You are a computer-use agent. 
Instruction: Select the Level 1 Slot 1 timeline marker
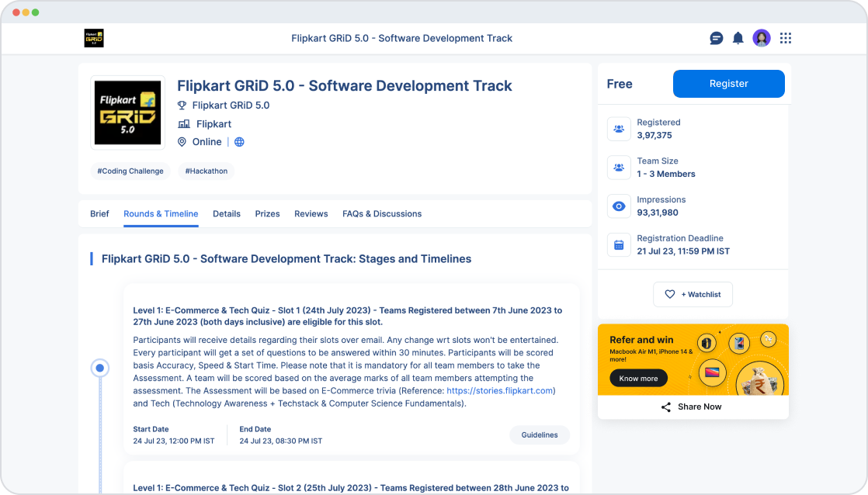coord(99,368)
